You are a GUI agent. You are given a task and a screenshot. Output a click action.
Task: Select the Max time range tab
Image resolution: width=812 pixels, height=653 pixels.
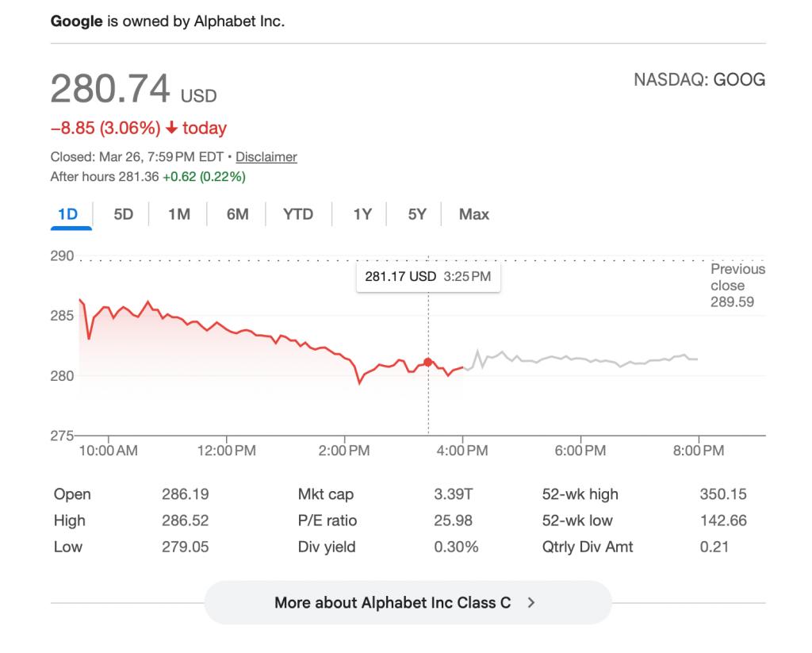tap(474, 214)
